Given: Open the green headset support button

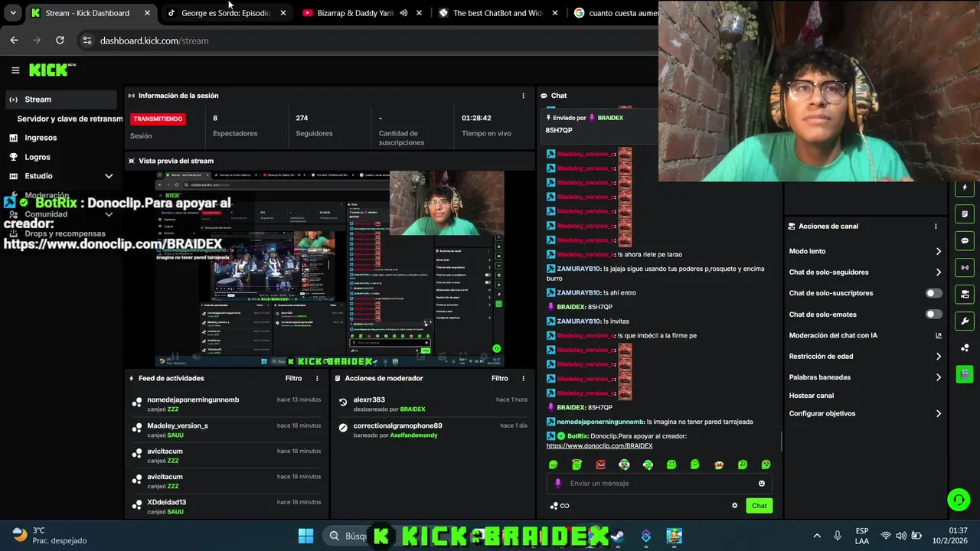Looking at the screenshot, I should coord(959,500).
